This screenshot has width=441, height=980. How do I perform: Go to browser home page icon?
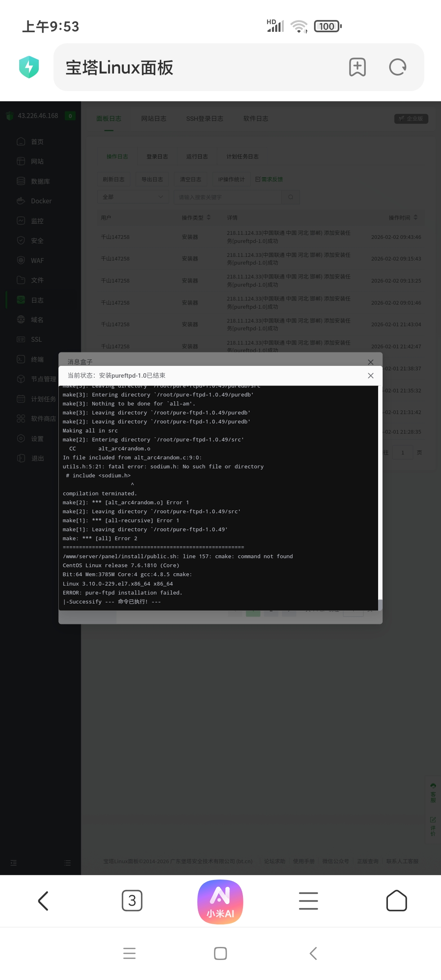(x=396, y=901)
